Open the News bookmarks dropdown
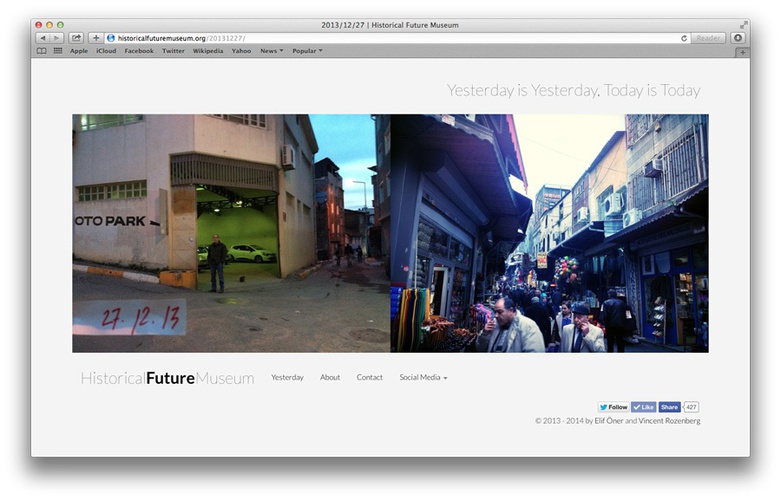The width and height of the screenshot is (780, 500). pos(271,51)
